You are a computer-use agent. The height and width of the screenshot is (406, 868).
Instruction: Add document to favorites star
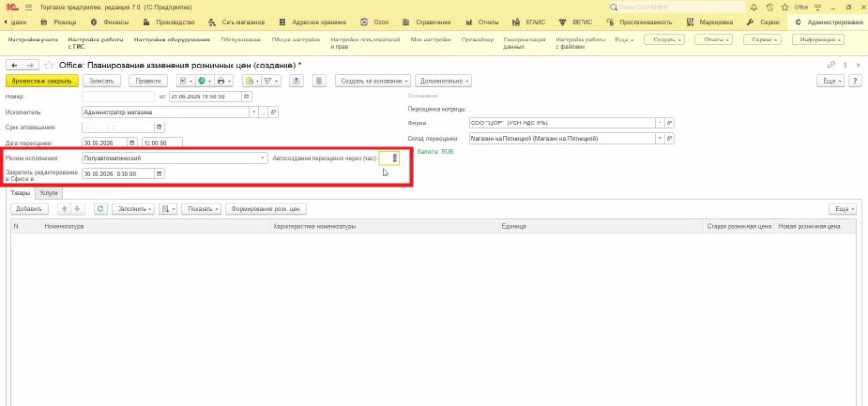tap(49, 65)
